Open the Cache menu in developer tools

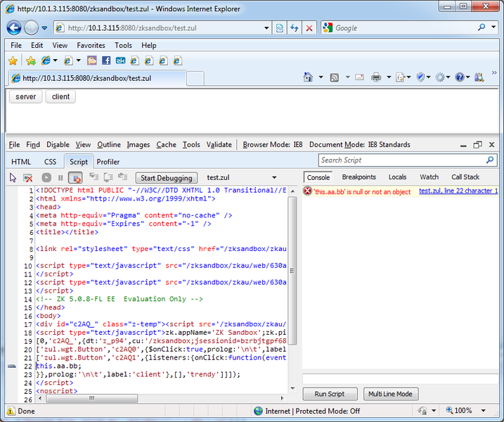(166, 145)
